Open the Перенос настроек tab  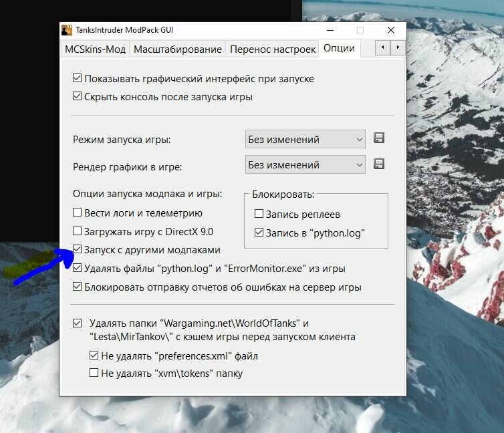[x=273, y=49]
